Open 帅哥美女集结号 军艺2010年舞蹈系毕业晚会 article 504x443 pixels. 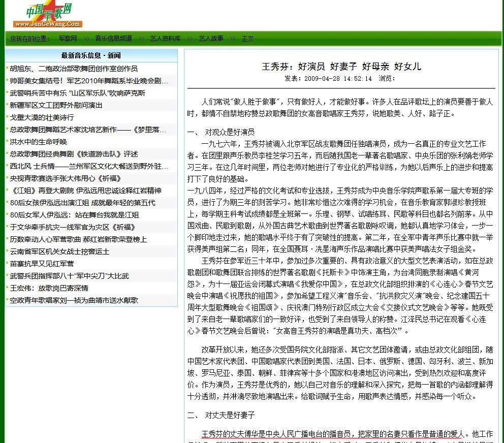pos(89,81)
